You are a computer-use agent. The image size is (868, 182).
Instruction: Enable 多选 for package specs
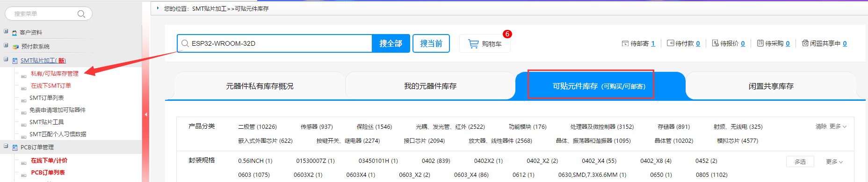click(800, 161)
